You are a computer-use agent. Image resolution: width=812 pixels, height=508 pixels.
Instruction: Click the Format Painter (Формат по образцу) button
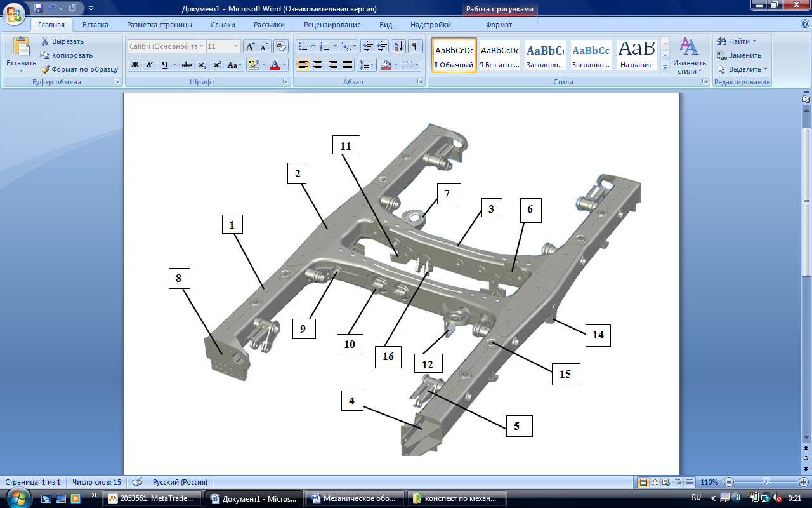pos(79,69)
